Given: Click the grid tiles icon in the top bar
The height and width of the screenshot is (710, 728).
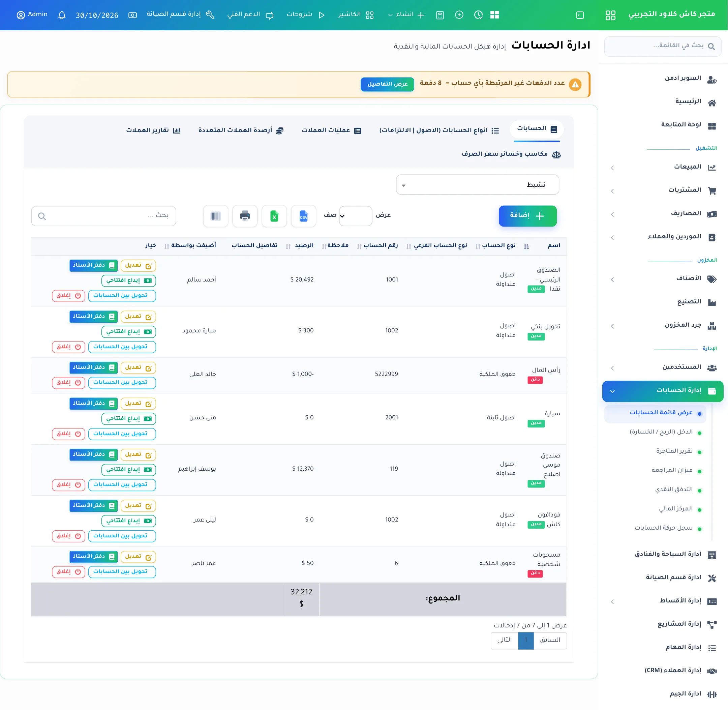Looking at the screenshot, I should 494,15.
